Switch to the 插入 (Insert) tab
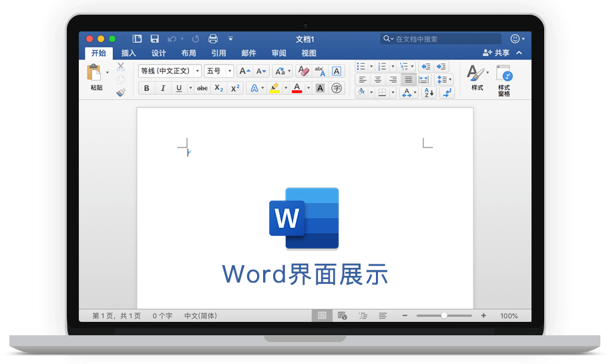 point(129,53)
